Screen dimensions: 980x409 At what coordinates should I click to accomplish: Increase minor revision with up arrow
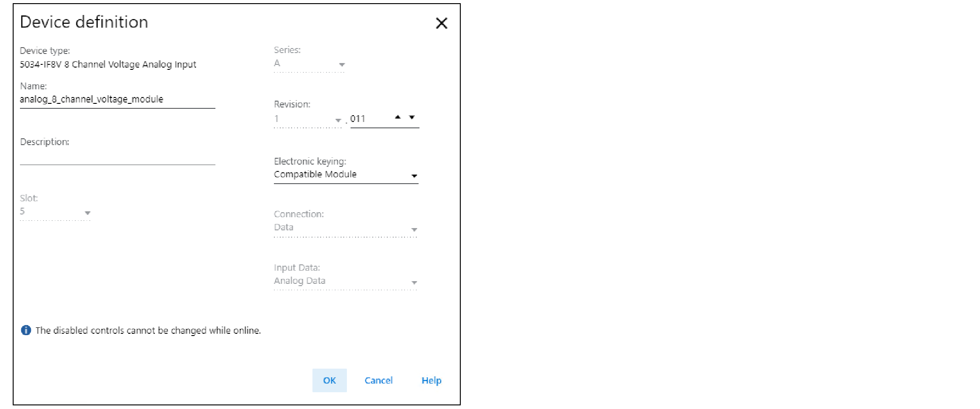click(398, 117)
